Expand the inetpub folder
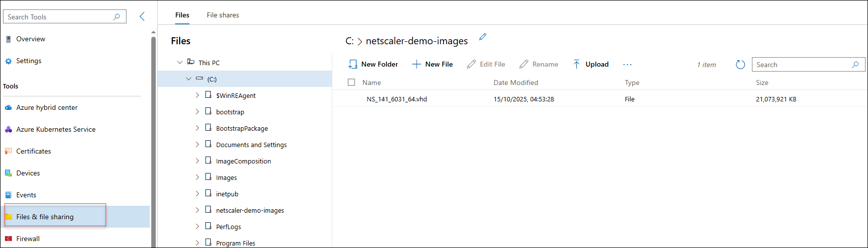 tap(197, 193)
